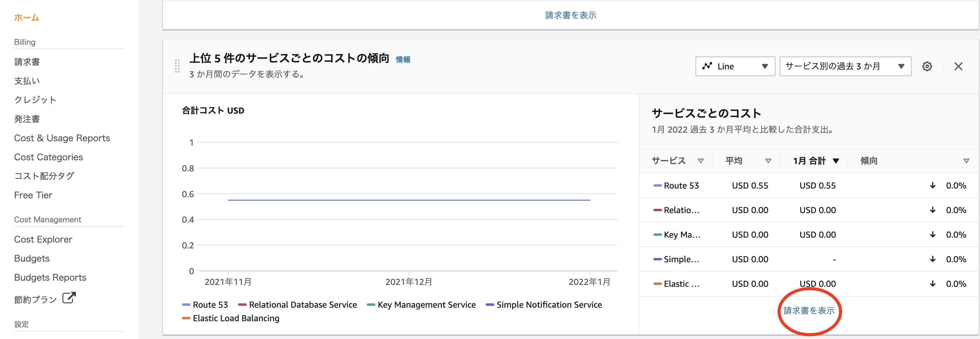Click Key Management Service color swatch in legend
Viewport: 980px width, 339px height.
pyautogui.click(x=371, y=305)
